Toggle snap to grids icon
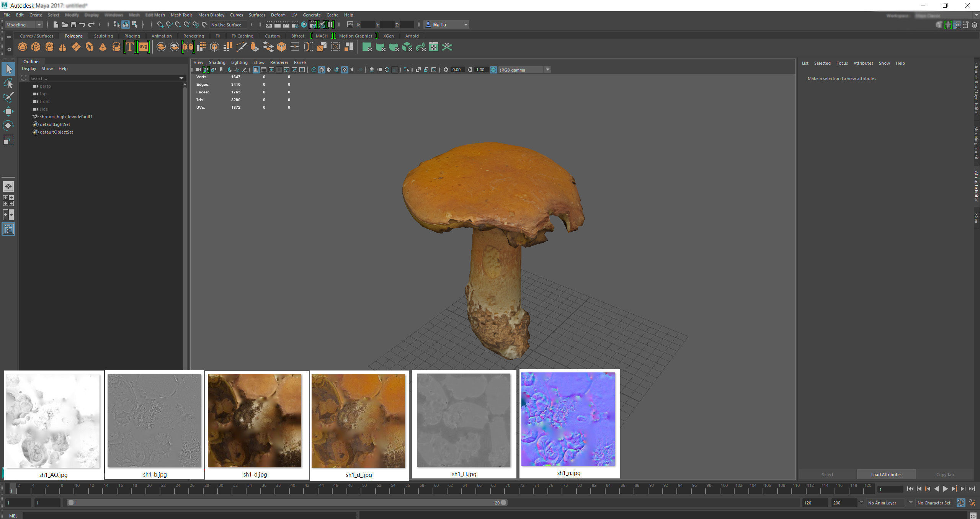Viewport: 980px width, 519px height. (x=160, y=24)
